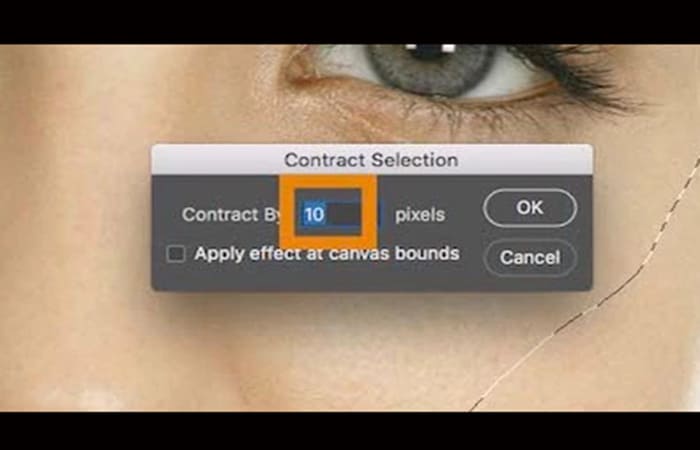Screen dimensions: 700x450
Task: Click the 'pixels' unit label
Action: tap(420, 215)
